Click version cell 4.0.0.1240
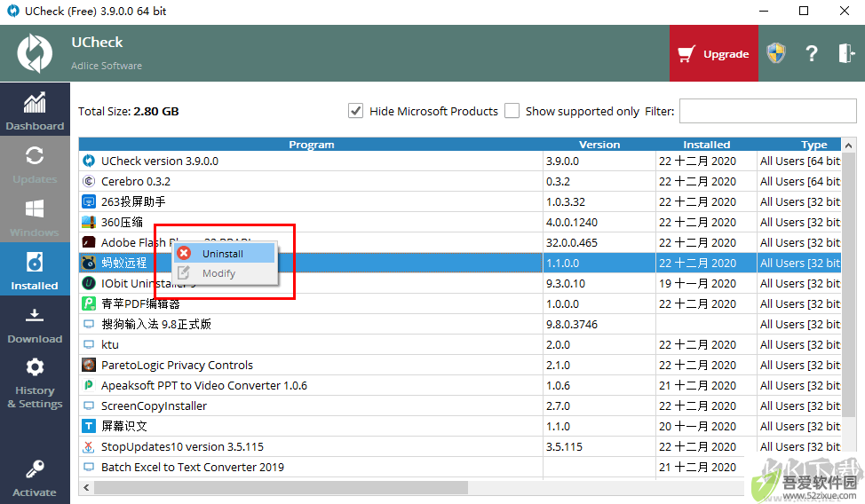Screen dimensions: 865x504 572,222
